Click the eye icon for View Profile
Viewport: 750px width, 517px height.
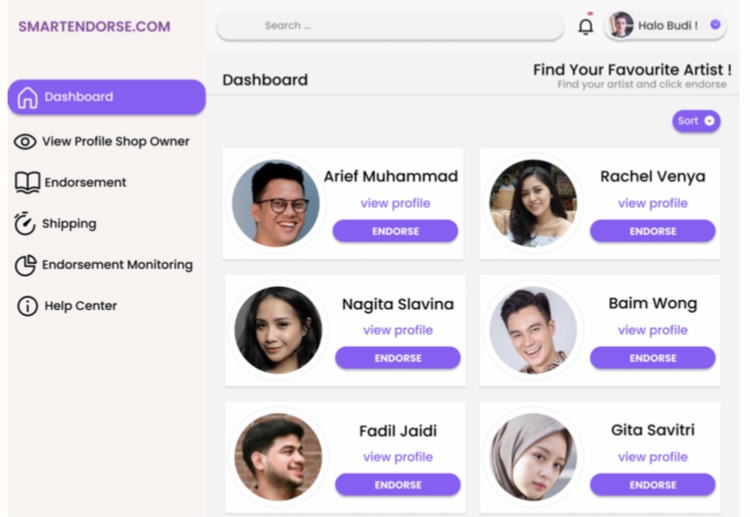25,142
